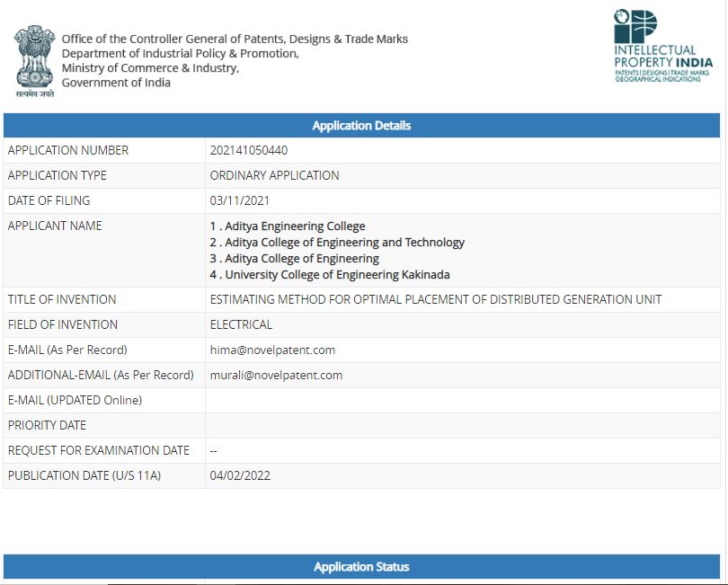Select the invention title text

click(x=436, y=299)
